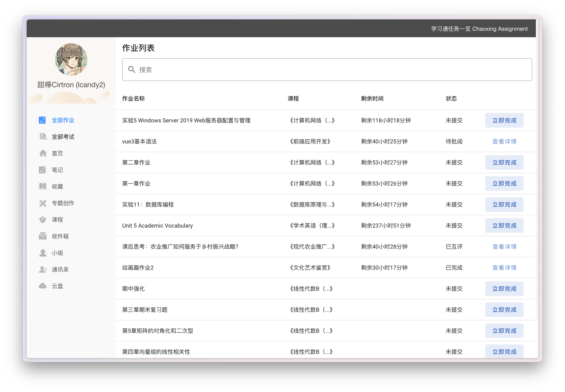Open 查看详情 for vue3基本语法
Image resolution: width=565 pixels, height=392 pixels.
(x=504, y=141)
